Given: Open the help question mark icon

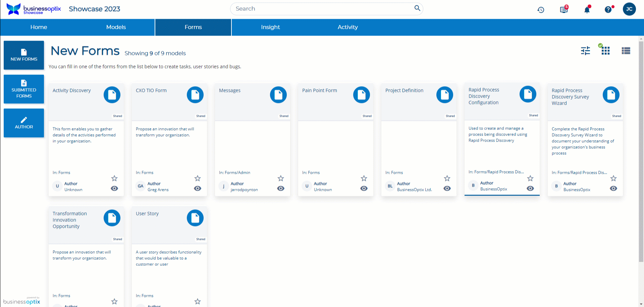Looking at the screenshot, I should tap(608, 9).
